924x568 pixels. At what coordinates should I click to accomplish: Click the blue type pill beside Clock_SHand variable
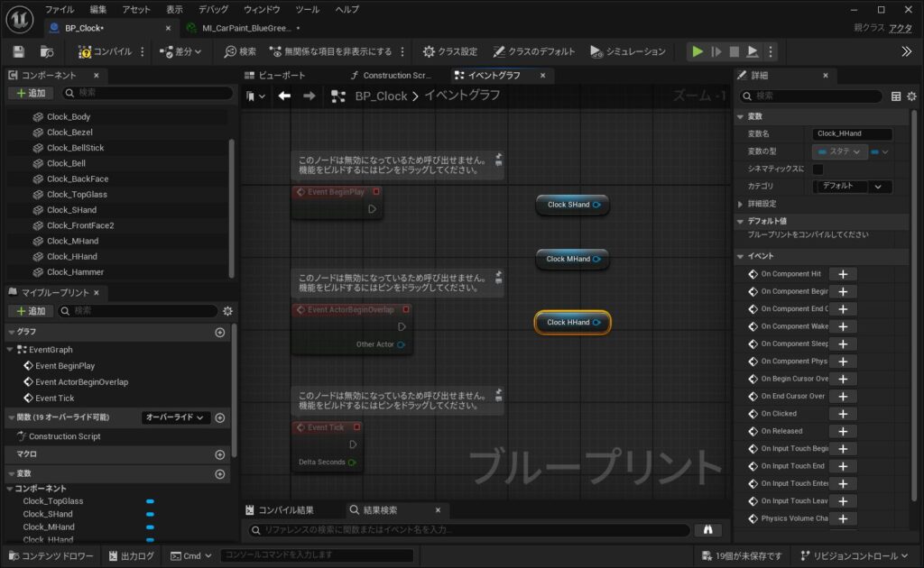pyautogui.click(x=150, y=514)
